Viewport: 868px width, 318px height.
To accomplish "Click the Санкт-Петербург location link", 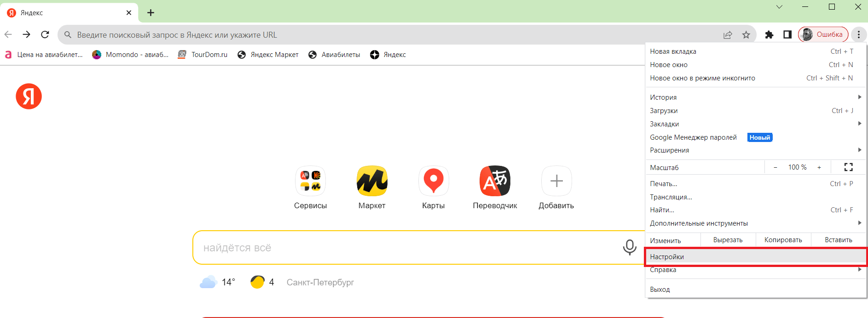I will click(x=320, y=282).
